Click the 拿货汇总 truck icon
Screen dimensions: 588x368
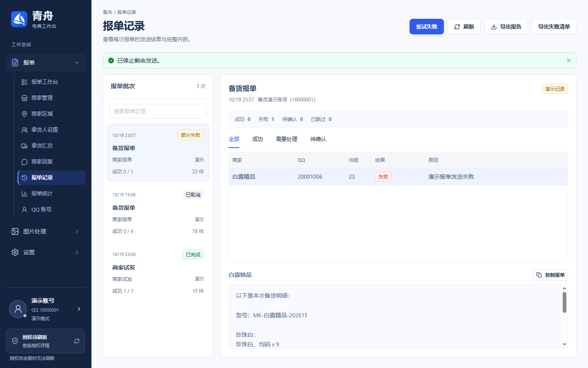[x=24, y=146]
